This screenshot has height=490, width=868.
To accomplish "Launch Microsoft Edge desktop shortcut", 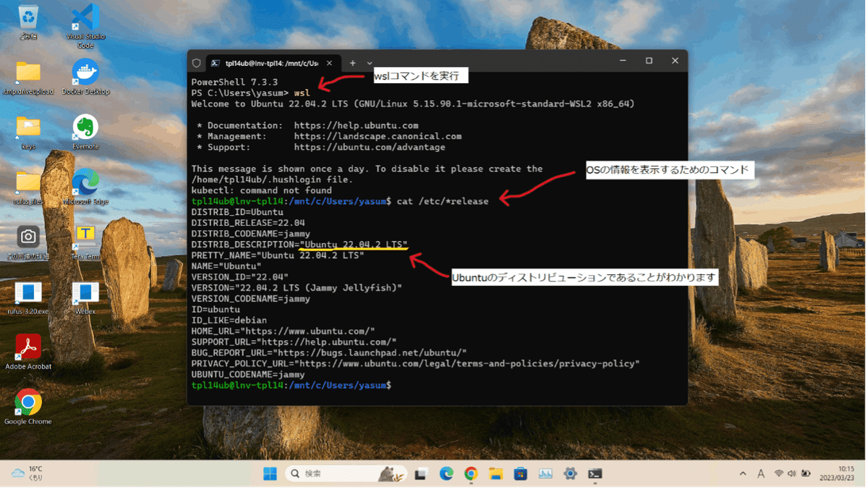I will click(x=85, y=188).
